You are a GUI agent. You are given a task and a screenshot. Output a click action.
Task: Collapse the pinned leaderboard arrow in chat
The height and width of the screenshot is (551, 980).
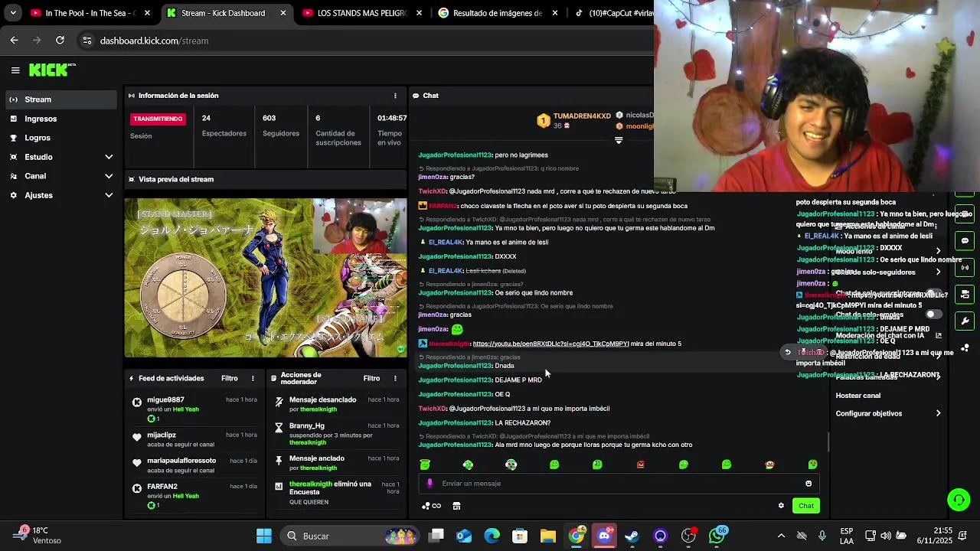click(x=619, y=140)
